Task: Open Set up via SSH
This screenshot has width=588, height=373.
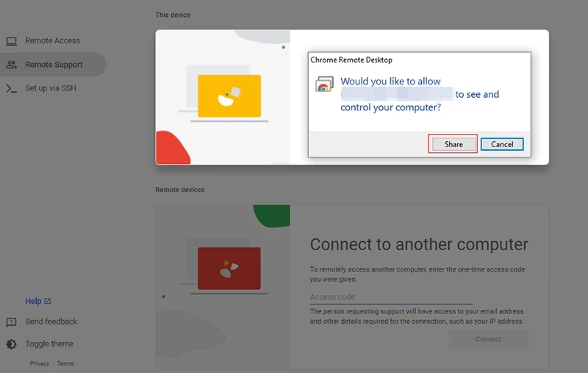Action: [51, 88]
